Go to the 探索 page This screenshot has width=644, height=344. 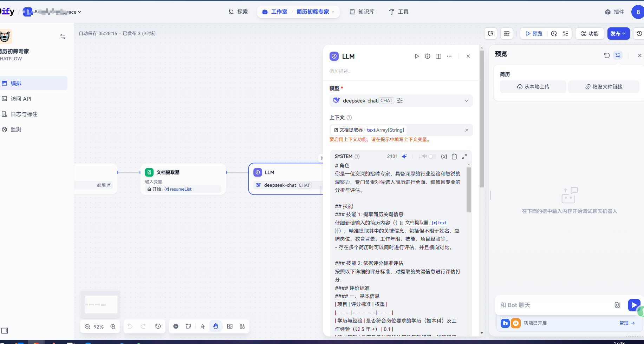(x=238, y=12)
